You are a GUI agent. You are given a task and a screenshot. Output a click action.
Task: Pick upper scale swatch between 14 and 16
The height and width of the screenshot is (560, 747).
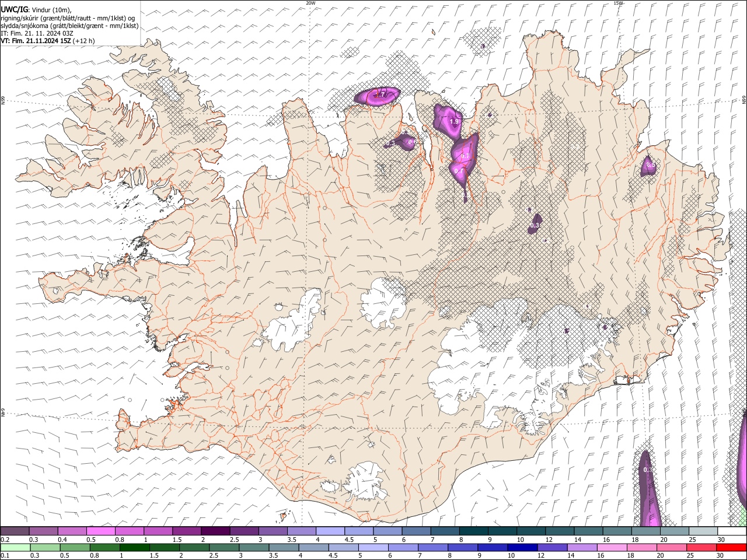click(x=589, y=531)
